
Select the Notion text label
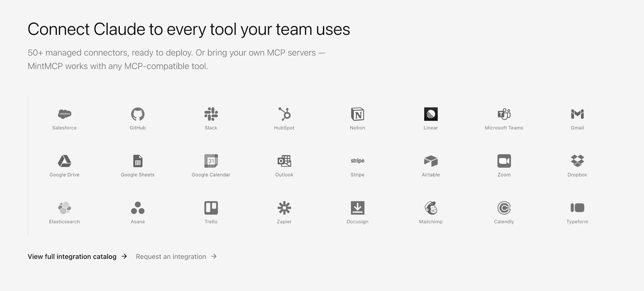(358, 128)
